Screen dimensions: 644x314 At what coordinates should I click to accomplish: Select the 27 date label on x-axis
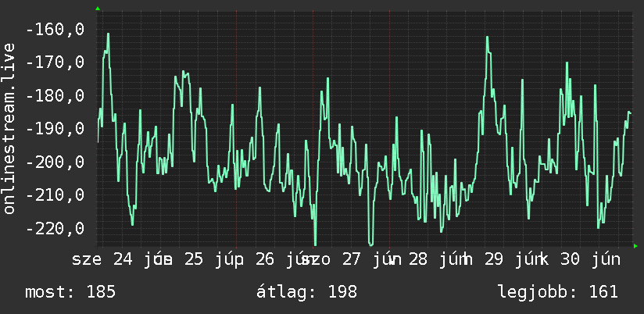(350, 259)
